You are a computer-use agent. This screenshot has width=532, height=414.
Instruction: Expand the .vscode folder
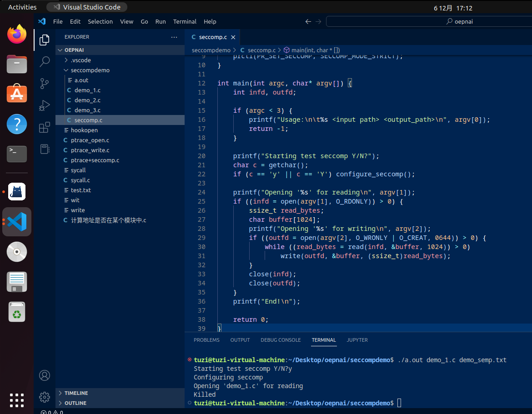[67, 60]
